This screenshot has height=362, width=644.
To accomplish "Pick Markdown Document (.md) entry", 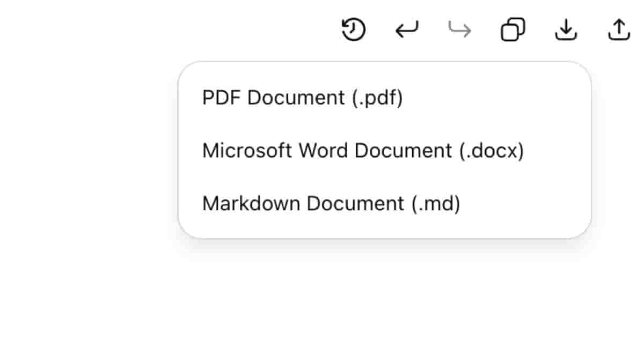I will pos(331,204).
